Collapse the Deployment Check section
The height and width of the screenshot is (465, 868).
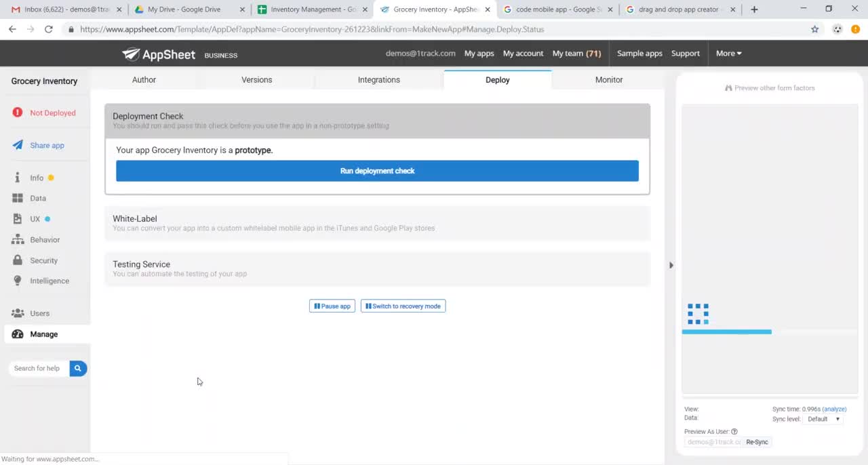point(377,121)
